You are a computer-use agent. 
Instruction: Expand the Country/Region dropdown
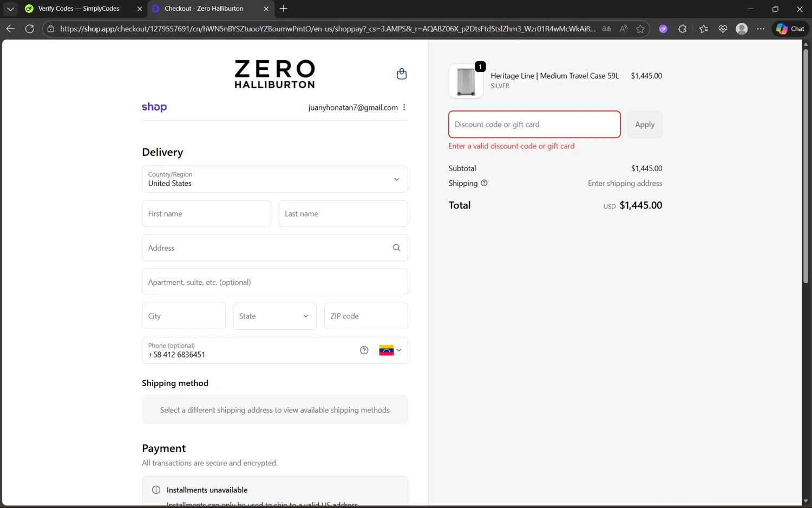(x=275, y=179)
